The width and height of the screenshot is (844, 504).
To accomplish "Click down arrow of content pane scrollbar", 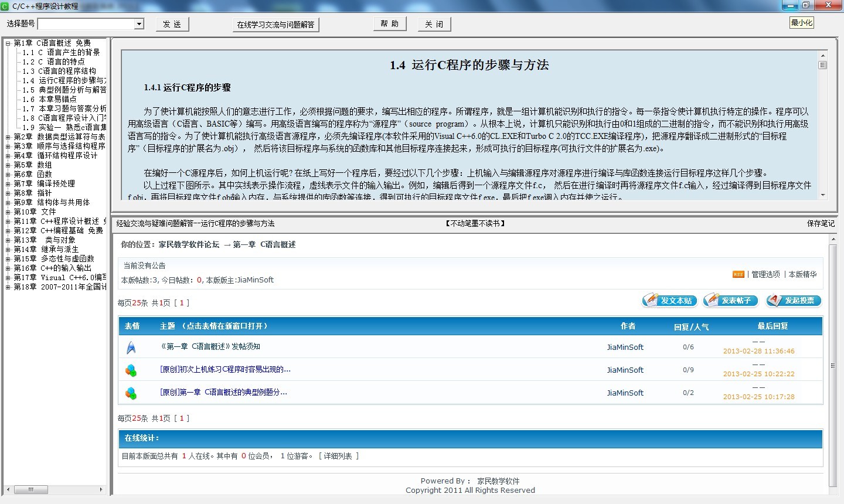I will click(x=823, y=195).
